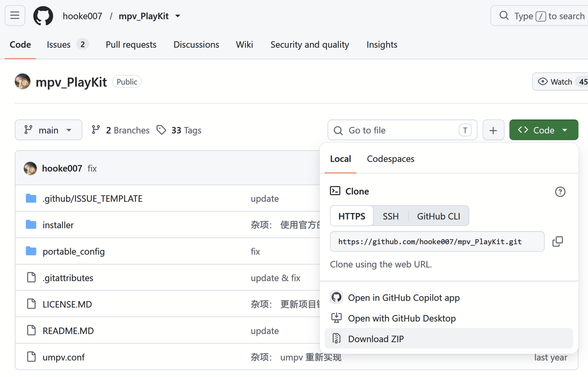Switch to the Codespaces tab
The width and height of the screenshot is (588, 377).
pos(391,159)
